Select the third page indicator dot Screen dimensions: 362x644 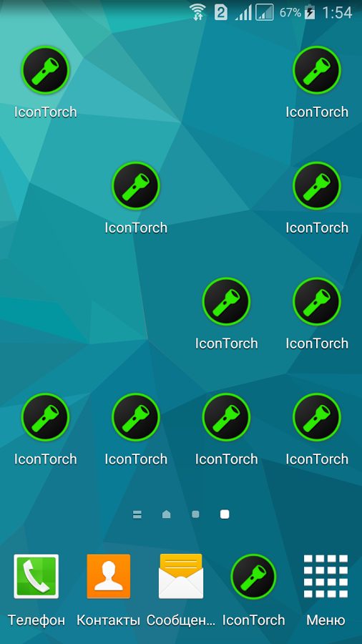click(x=195, y=514)
